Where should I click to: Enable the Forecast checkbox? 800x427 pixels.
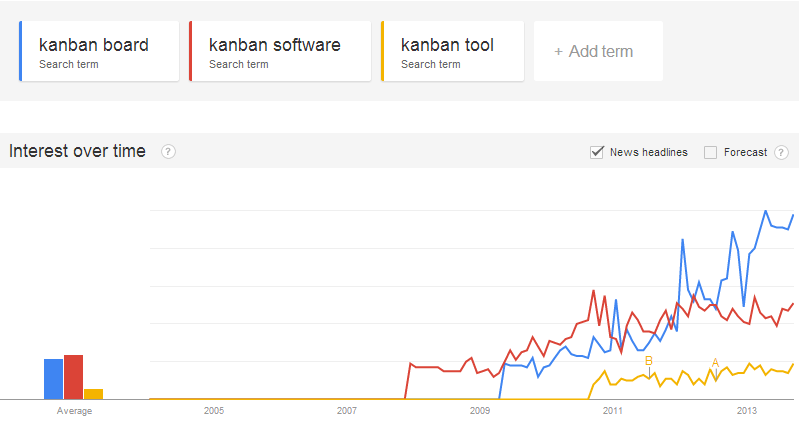pyautogui.click(x=711, y=153)
